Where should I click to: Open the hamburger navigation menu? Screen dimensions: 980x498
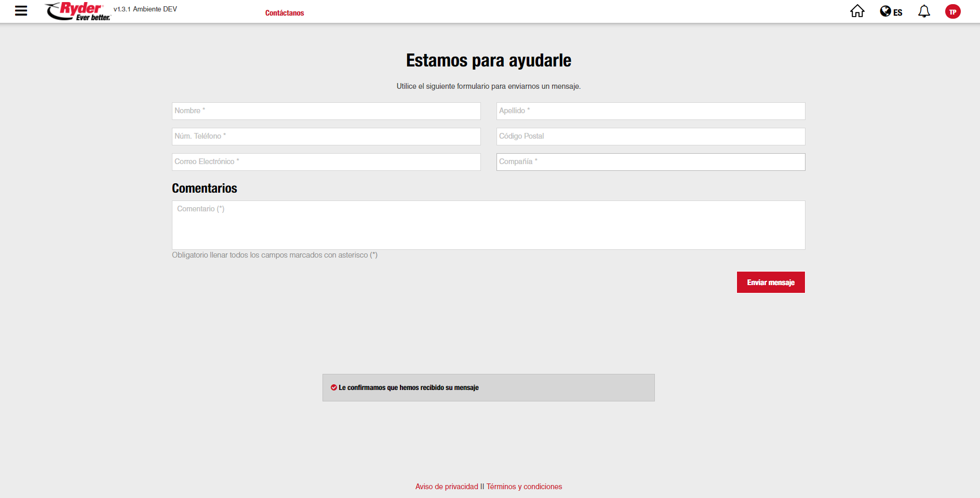21,11
